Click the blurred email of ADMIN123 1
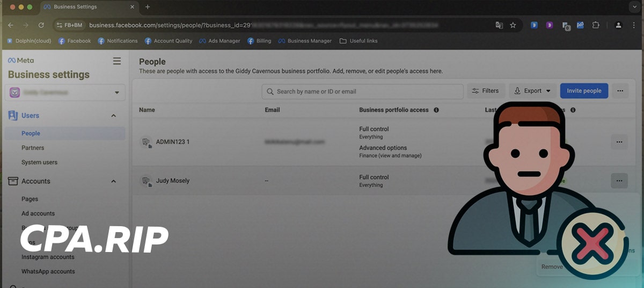The width and height of the screenshot is (644, 288). coord(295,142)
